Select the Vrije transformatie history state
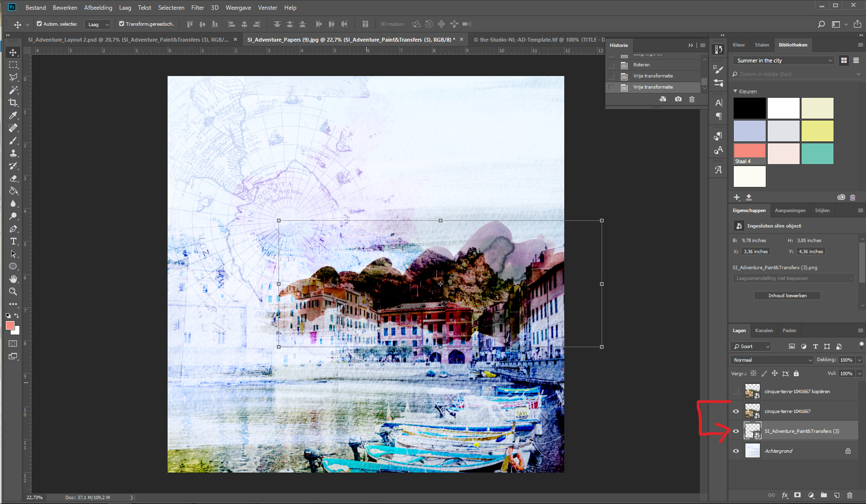The width and height of the screenshot is (866, 504). coord(653,87)
